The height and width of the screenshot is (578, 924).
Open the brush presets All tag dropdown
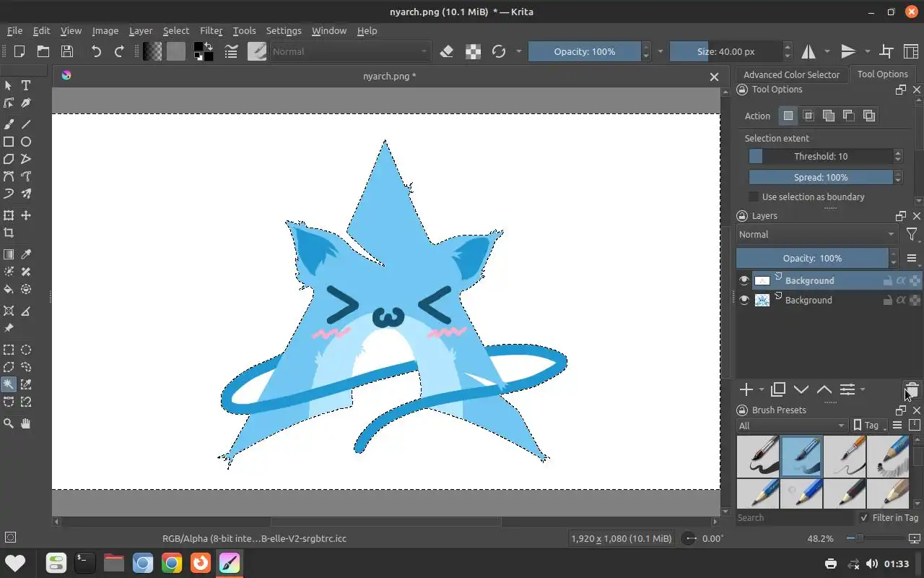[x=792, y=426]
